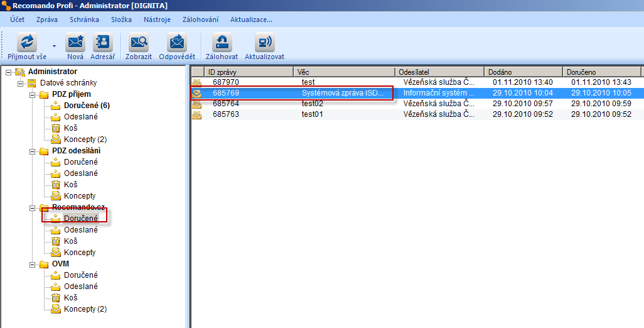Viewport: 644px width, 328px height.
Task: Open Odeslané under OVM
Action: tap(81, 286)
